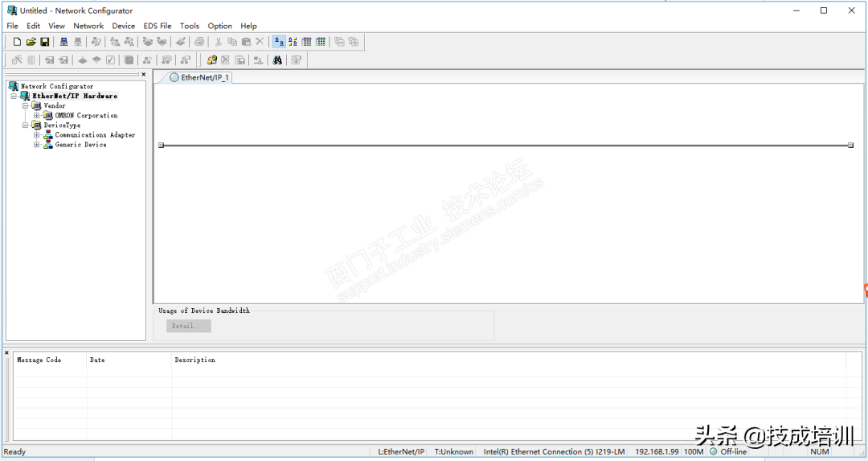Screen dimensions: 868x461
Task: Click the Copy icon in toolbar
Action: point(232,42)
